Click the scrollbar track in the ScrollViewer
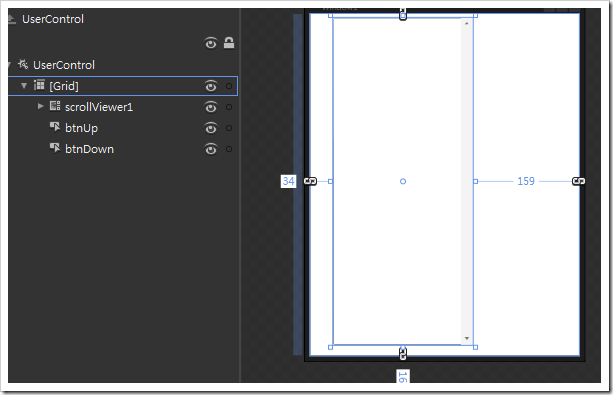Screen dimensions: 613x395 point(466,181)
